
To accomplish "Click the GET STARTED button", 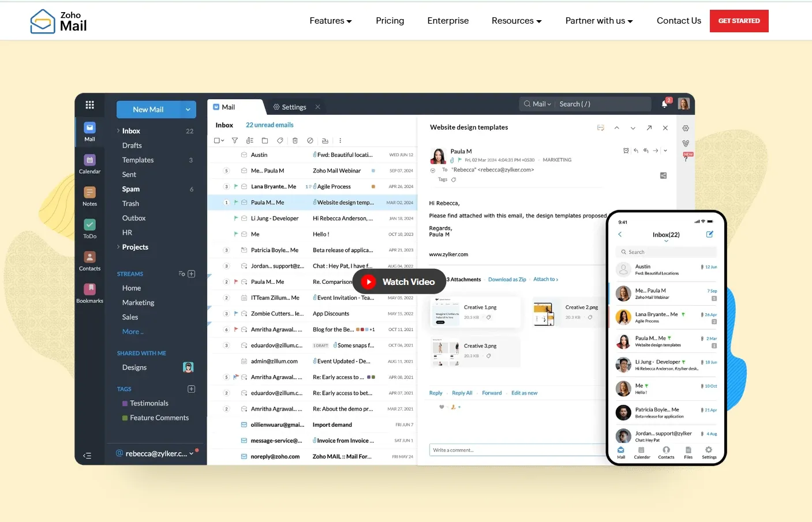I will click(739, 21).
